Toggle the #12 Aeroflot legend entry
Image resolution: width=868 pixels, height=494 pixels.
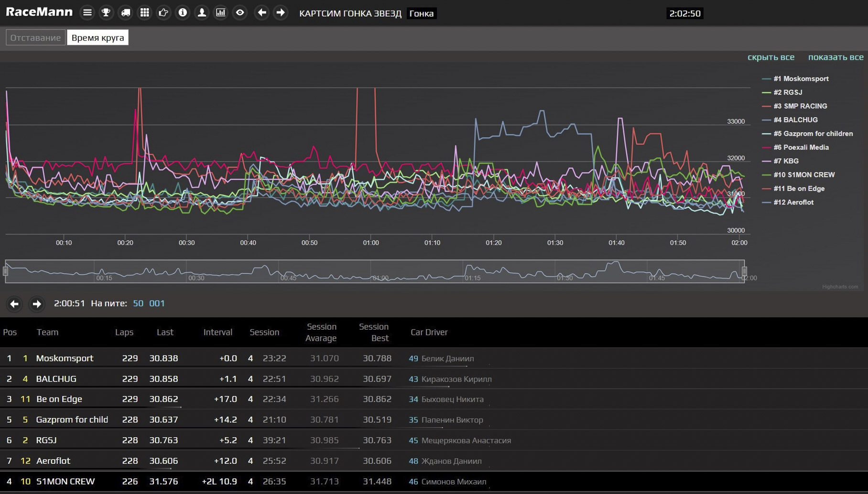click(x=793, y=203)
